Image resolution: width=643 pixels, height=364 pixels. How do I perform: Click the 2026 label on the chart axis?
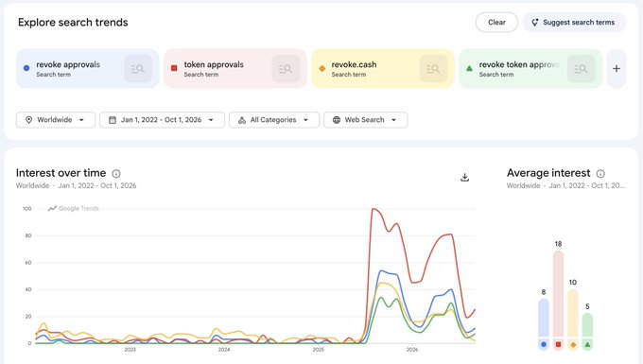(x=412, y=350)
